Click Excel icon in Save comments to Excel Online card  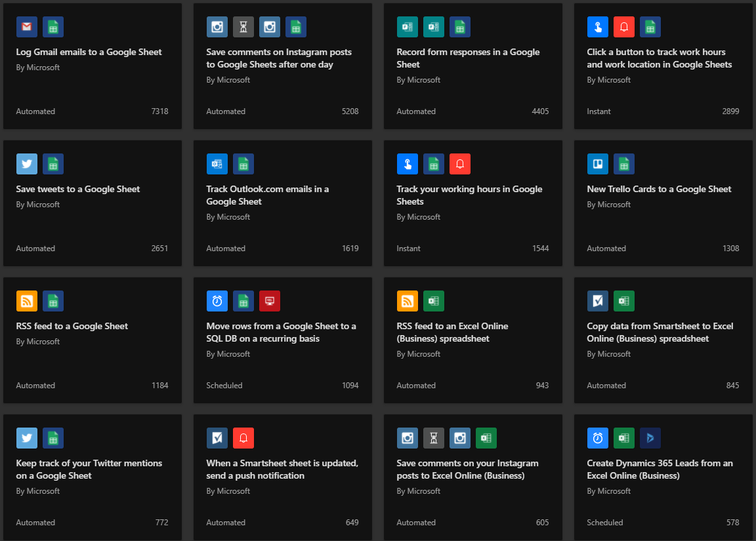(x=486, y=438)
